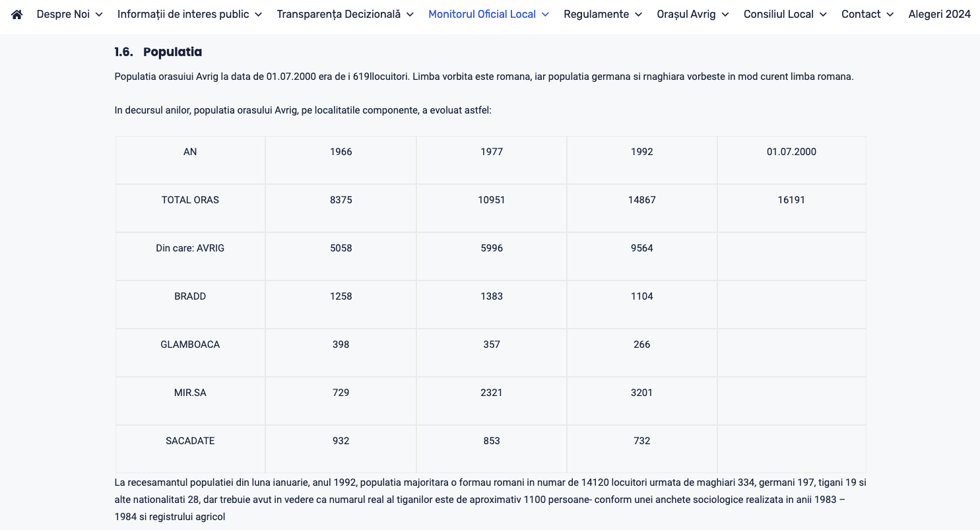Click the 1.6. Populatia heading
980x530 pixels.
158,51
